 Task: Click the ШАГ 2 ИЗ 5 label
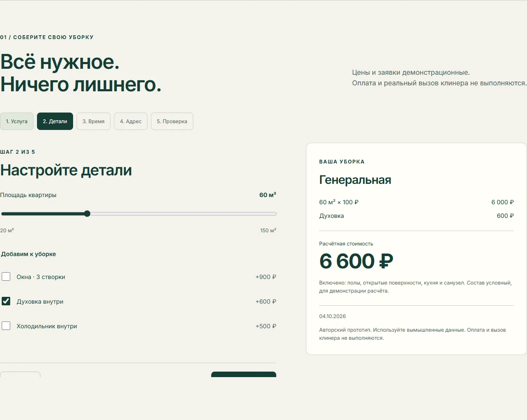[17, 152]
